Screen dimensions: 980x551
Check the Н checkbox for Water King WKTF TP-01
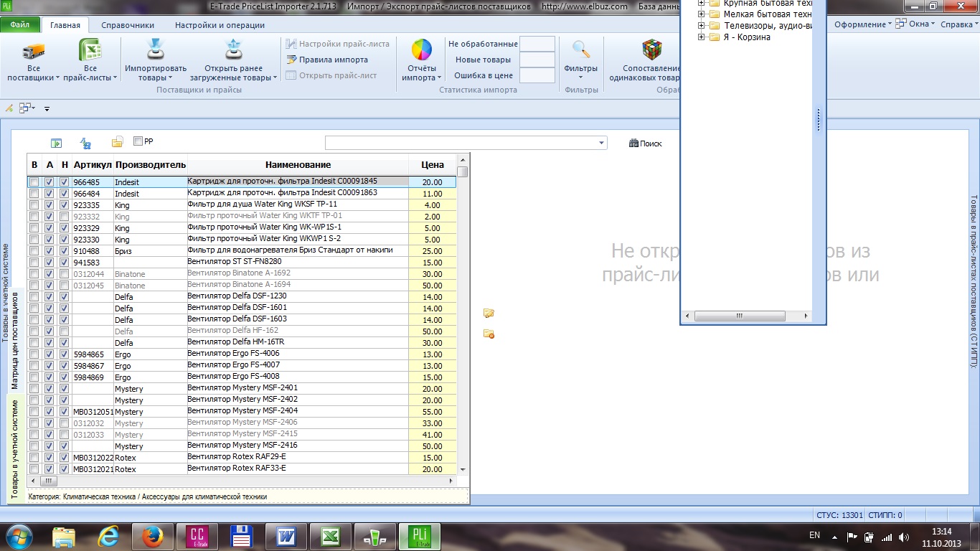[65, 217]
